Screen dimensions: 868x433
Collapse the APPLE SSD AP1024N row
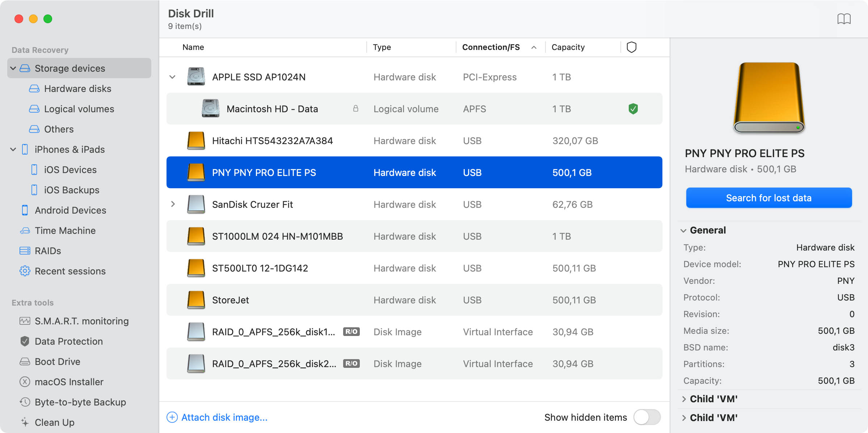coord(173,77)
